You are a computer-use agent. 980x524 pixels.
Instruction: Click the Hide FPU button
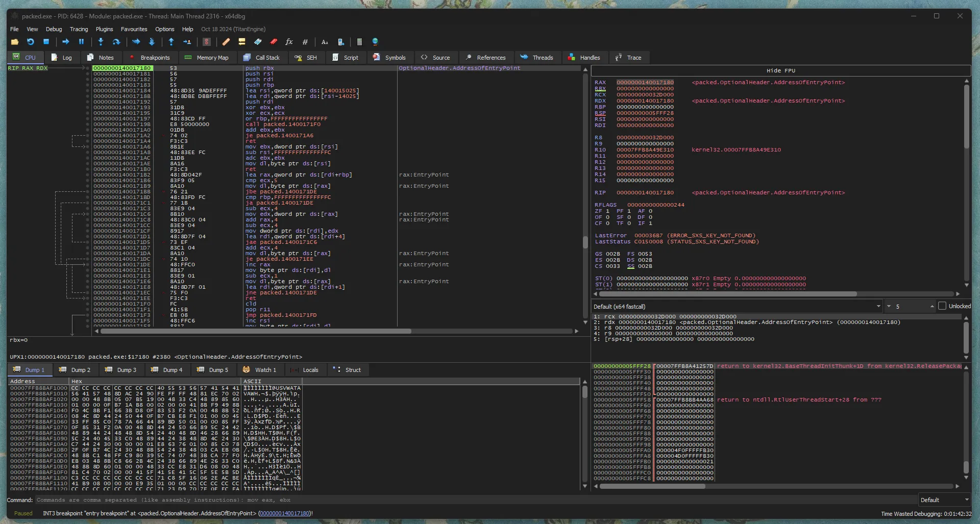[x=780, y=71]
